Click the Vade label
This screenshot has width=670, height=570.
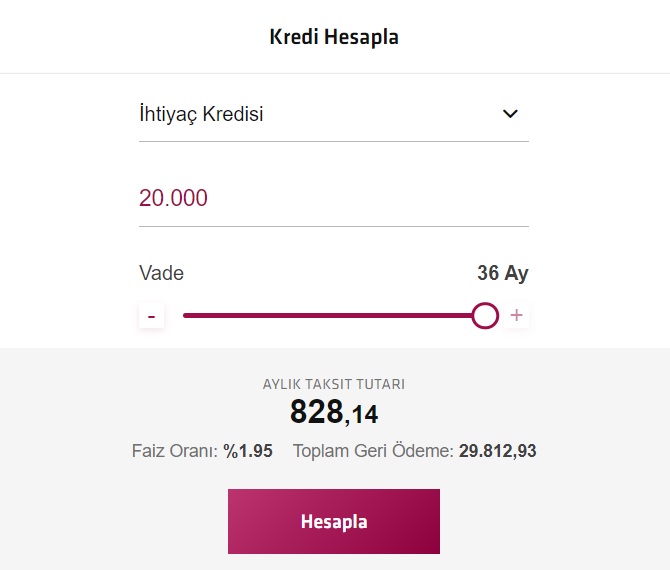tap(162, 273)
